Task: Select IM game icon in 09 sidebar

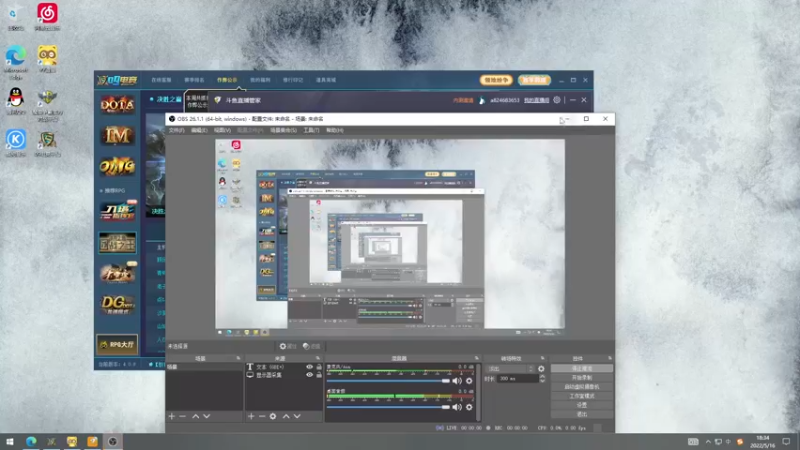Action: (117, 135)
